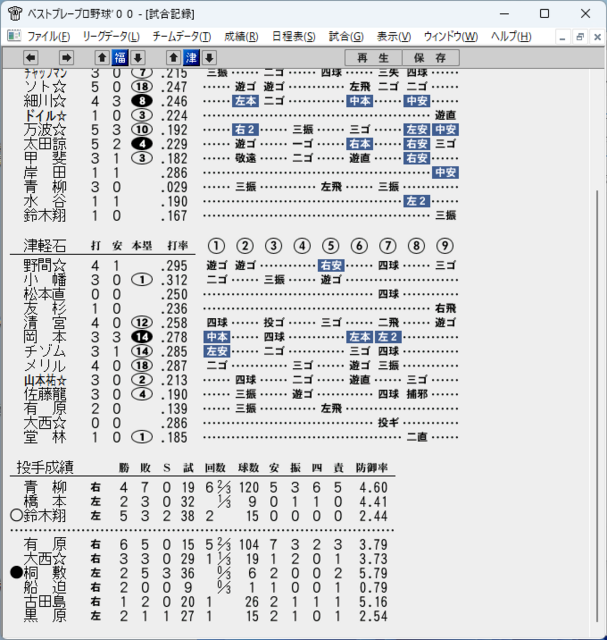Select the 福 team icon
Screen dimensions: 607x640
click(120, 58)
